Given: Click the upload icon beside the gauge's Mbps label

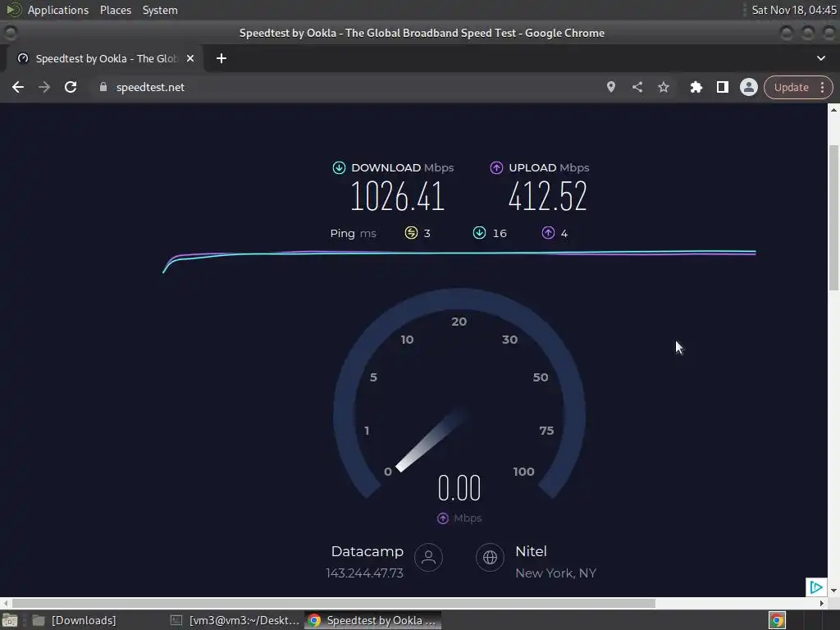Looking at the screenshot, I should point(442,518).
